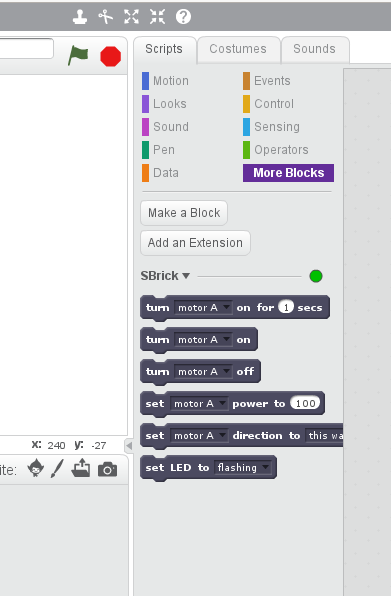Click Make a Block button
This screenshot has height=596, width=391.
tap(184, 213)
